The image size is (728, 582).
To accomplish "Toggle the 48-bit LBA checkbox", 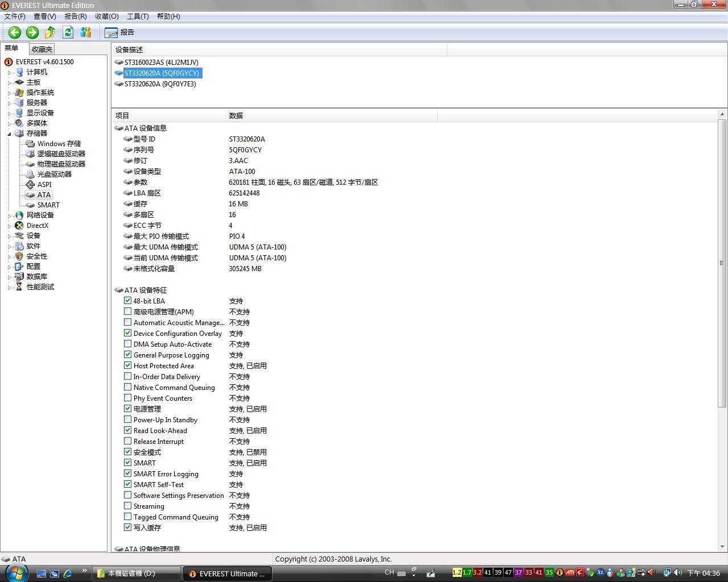I will (128, 301).
